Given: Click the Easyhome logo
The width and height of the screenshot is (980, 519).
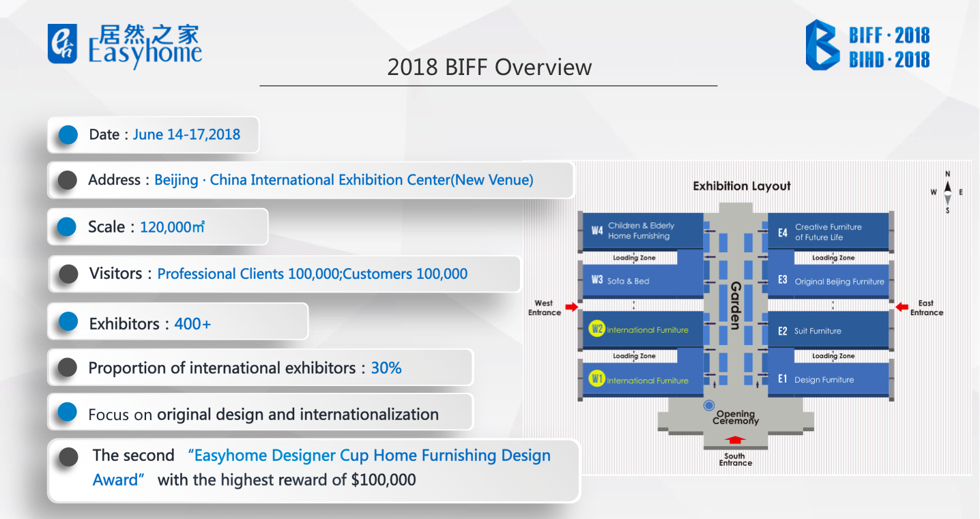Looking at the screenshot, I should point(126,46).
